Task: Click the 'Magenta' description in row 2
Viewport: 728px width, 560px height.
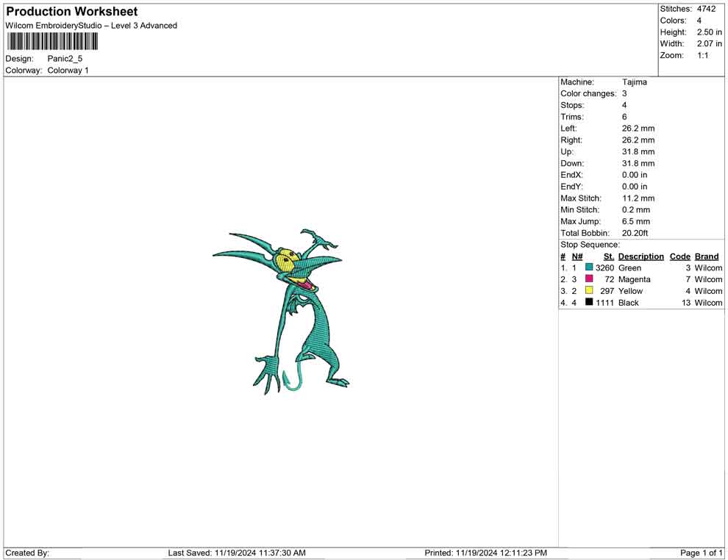Action: 634,279
